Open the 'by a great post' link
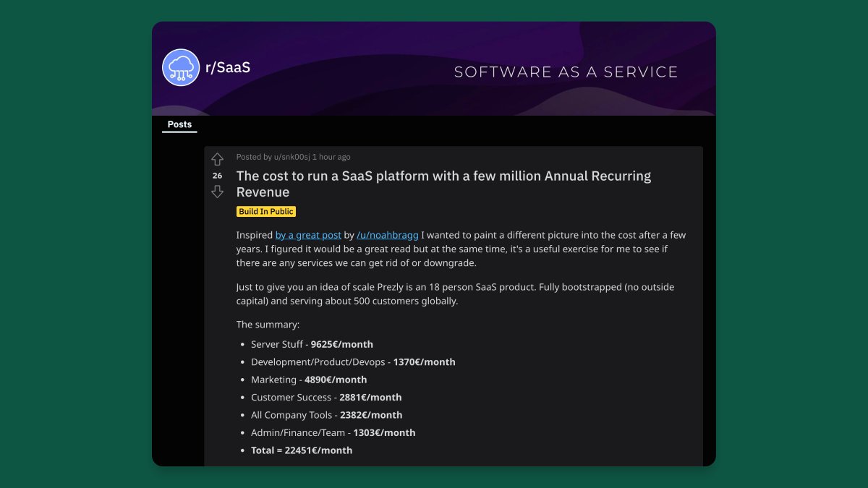 [308, 235]
